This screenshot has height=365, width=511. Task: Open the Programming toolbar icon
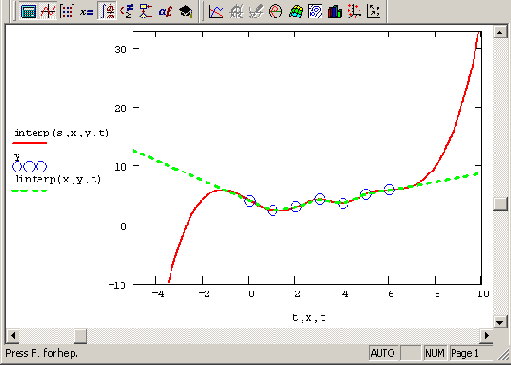pos(146,12)
